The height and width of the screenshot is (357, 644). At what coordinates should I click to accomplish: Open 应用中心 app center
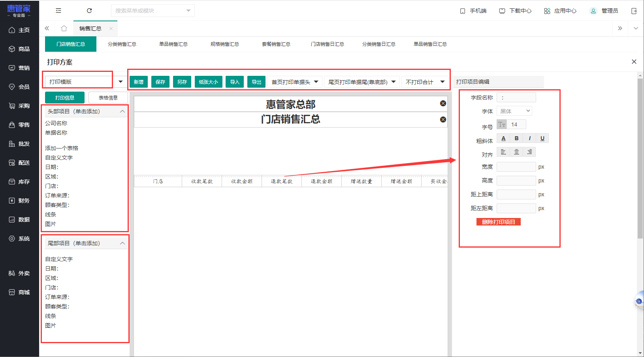click(560, 11)
